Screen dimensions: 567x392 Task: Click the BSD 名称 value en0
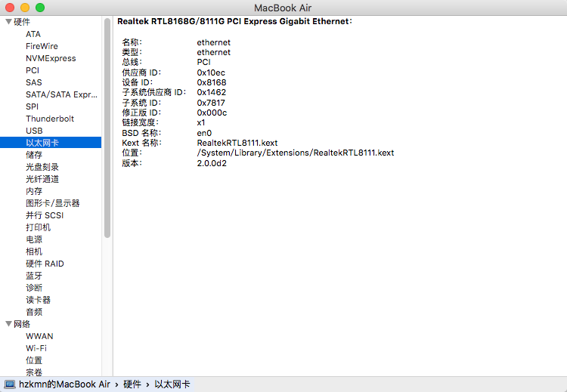click(204, 133)
